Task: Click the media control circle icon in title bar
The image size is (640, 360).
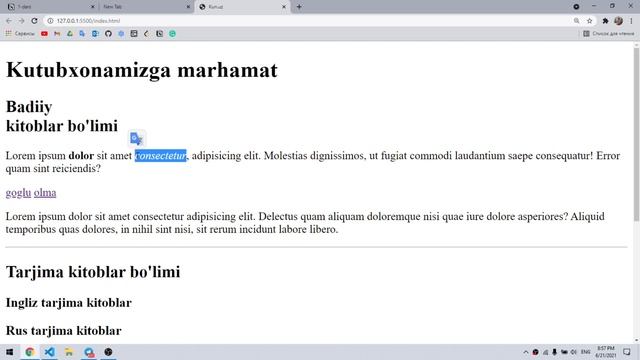Action: pyautogui.click(x=576, y=7)
